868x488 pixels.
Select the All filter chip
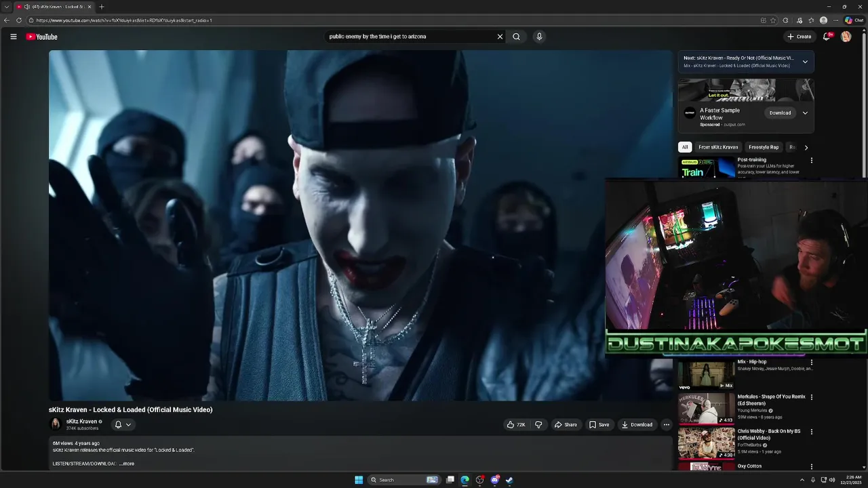pyautogui.click(x=685, y=147)
